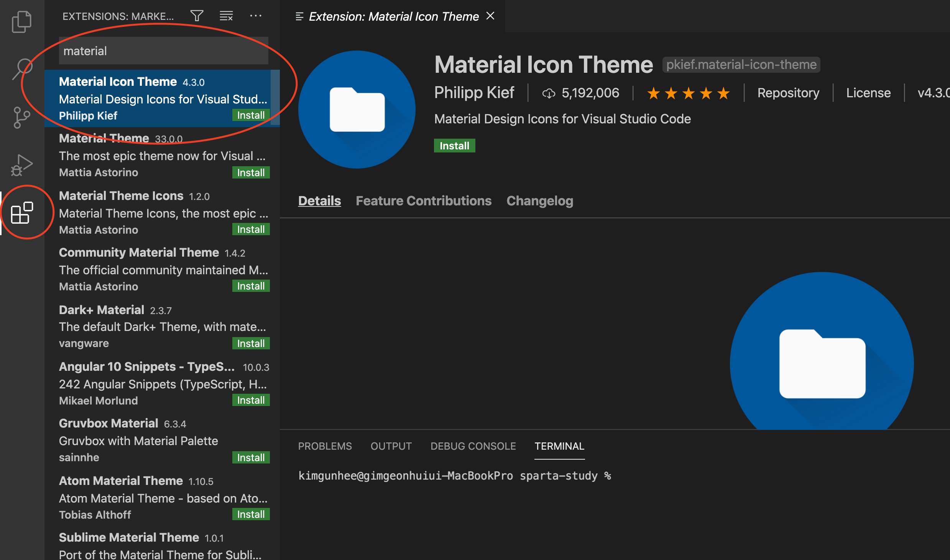Switch to the Details tab
This screenshot has height=560, width=950.
pos(319,201)
